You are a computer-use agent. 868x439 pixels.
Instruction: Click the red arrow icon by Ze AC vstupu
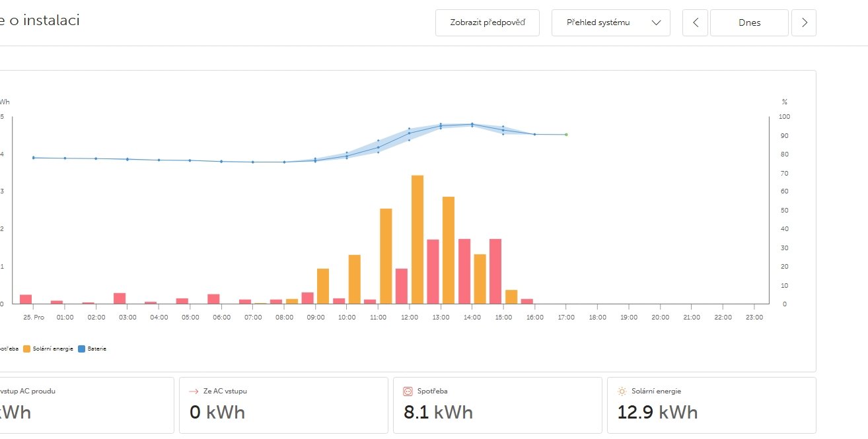pyautogui.click(x=194, y=391)
